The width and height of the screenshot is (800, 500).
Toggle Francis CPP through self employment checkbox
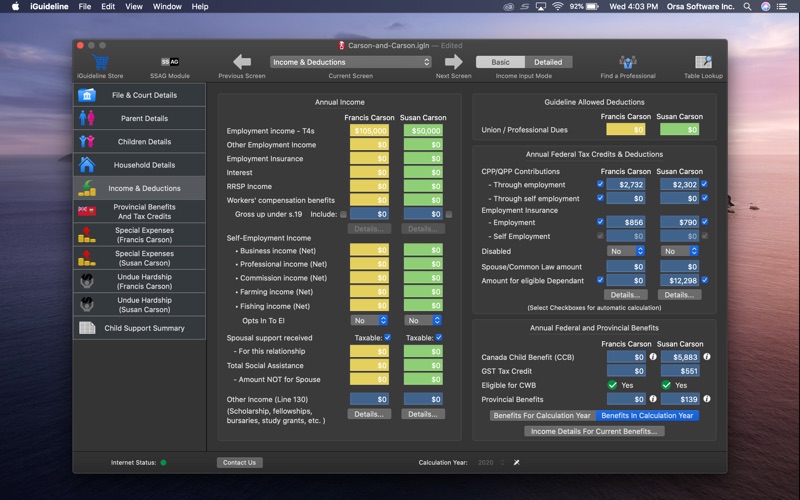pos(600,198)
